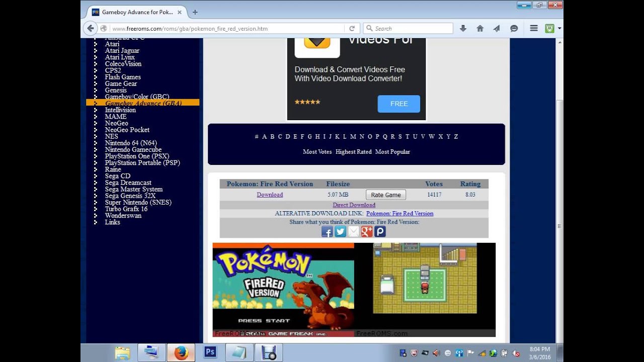Click the URL address bar

pyautogui.click(x=226, y=29)
